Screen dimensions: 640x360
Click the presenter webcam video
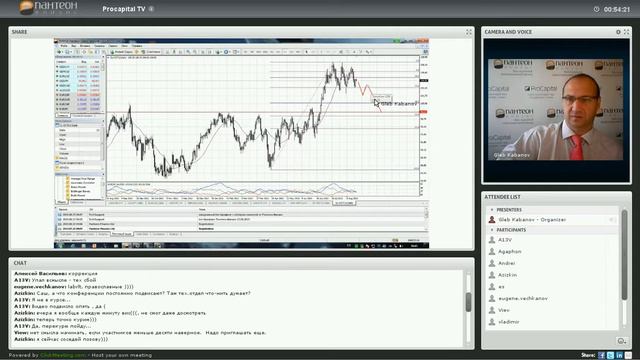click(x=556, y=109)
